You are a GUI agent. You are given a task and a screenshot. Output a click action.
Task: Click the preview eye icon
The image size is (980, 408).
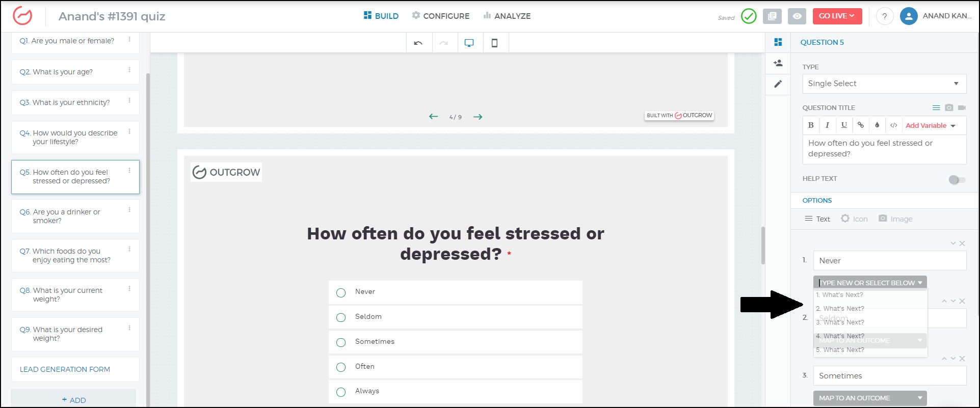pos(797,16)
